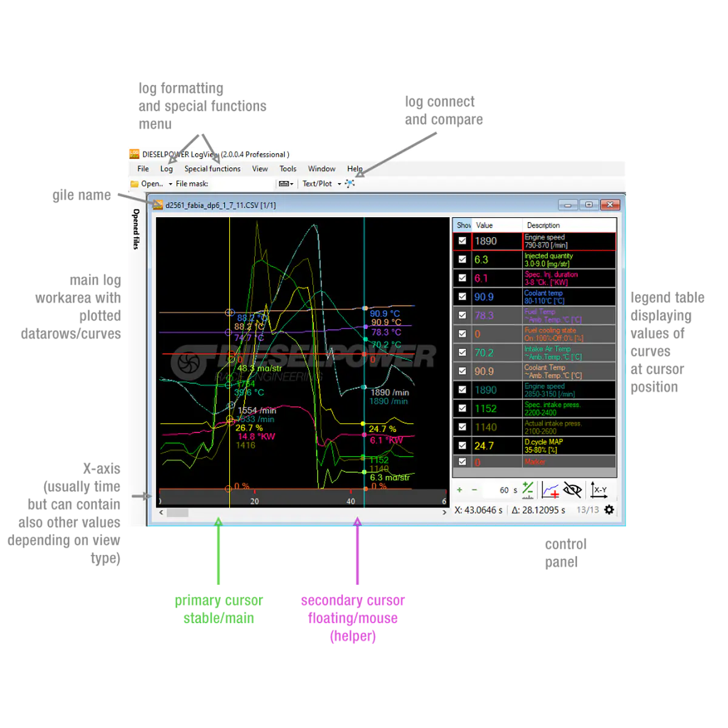Click the 78.3 Fuel Temp value cell
Image resolution: width=728 pixels, height=728 pixels.
[497, 315]
